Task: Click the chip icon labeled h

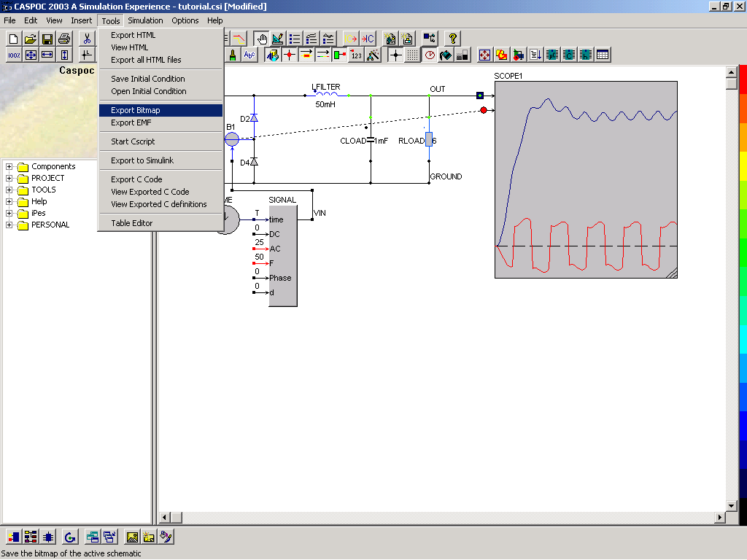Action: [x=586, y=55]
